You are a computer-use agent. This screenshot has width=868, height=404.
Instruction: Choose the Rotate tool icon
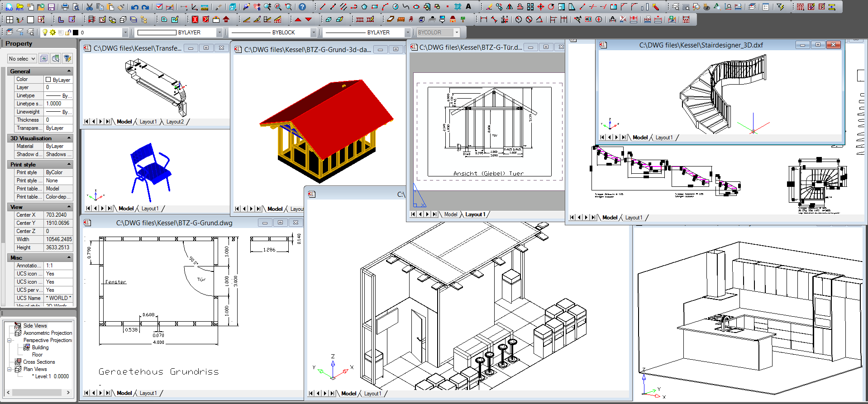551,7
